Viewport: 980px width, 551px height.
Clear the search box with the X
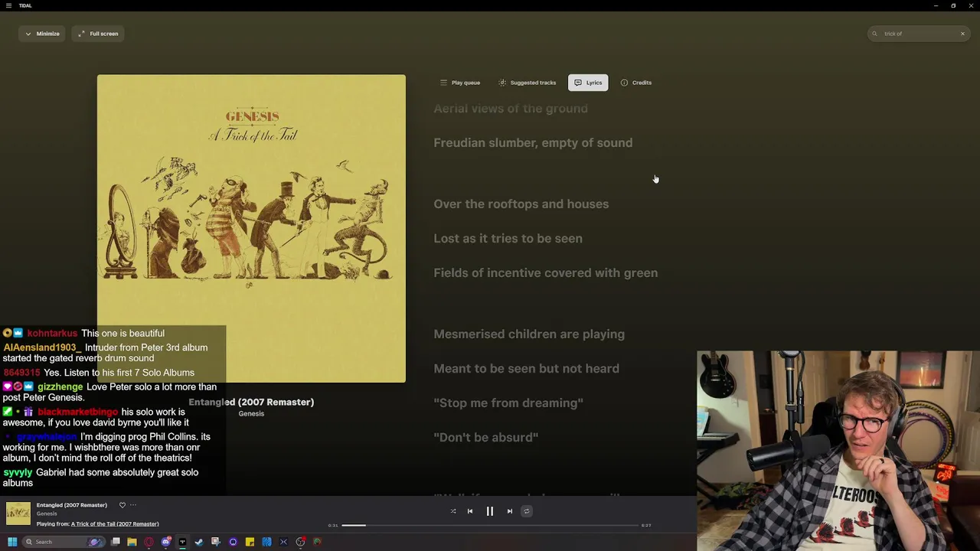coord(962,34)
